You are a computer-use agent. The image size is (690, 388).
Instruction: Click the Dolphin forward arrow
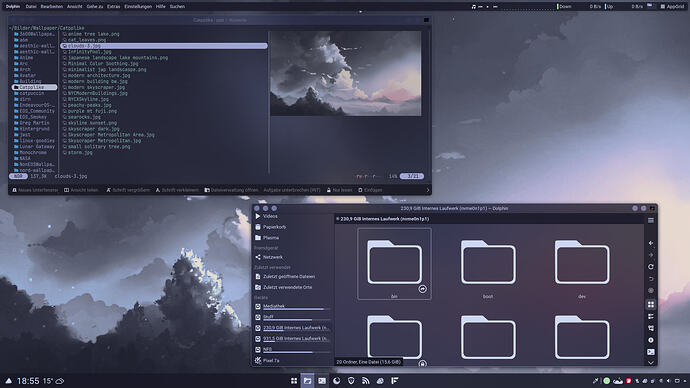651,255
